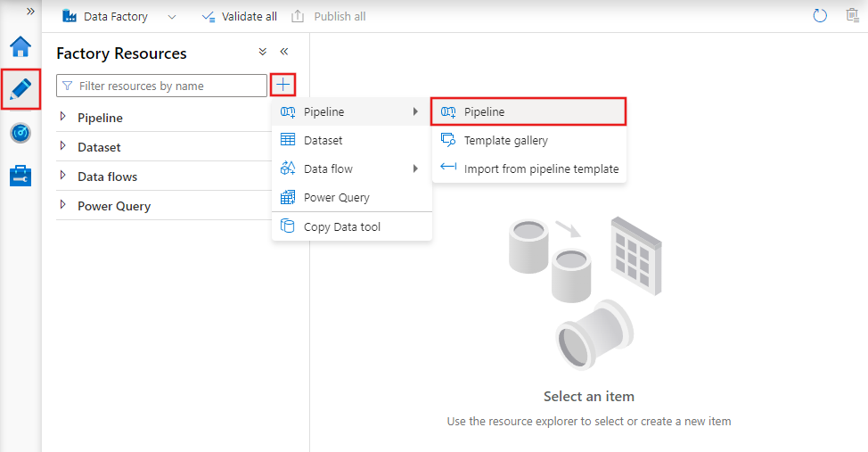The height and width of the screenshot is (452, 868).
Task: Open the Manage toolbox icon
Action: [20, 176]
